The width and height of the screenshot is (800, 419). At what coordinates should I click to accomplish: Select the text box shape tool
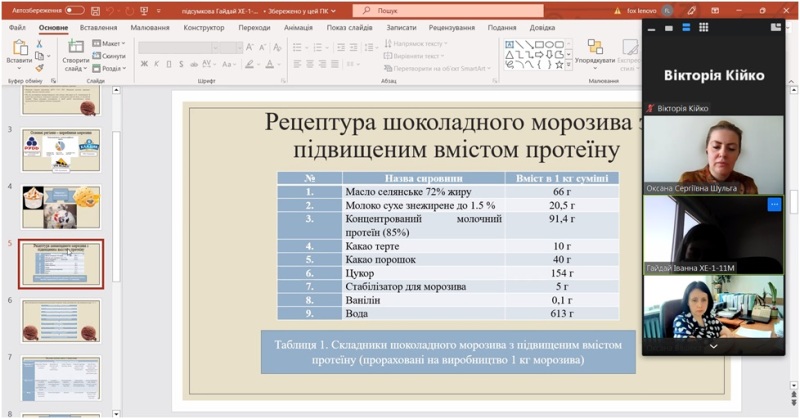(x=509, y=44)
